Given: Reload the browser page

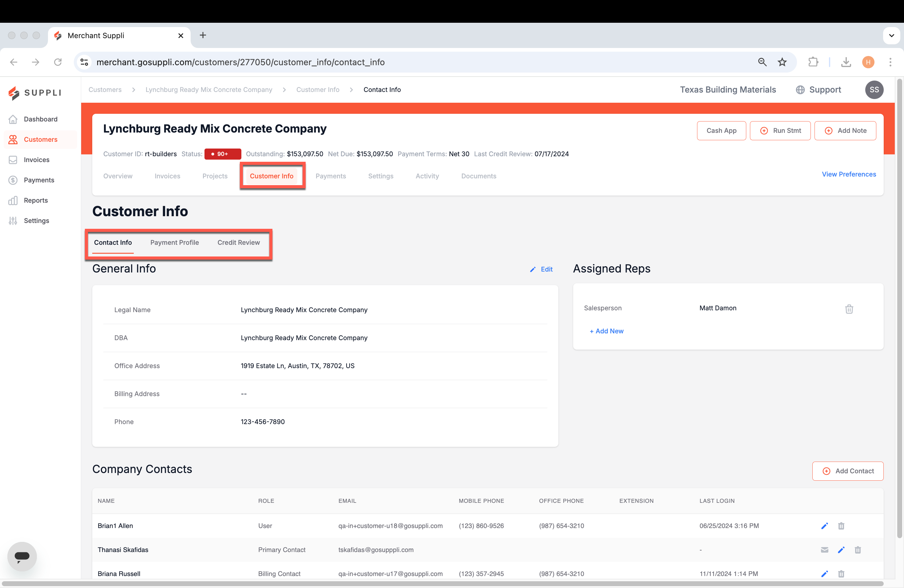Looking at the screenshot, I should (58, 62).
